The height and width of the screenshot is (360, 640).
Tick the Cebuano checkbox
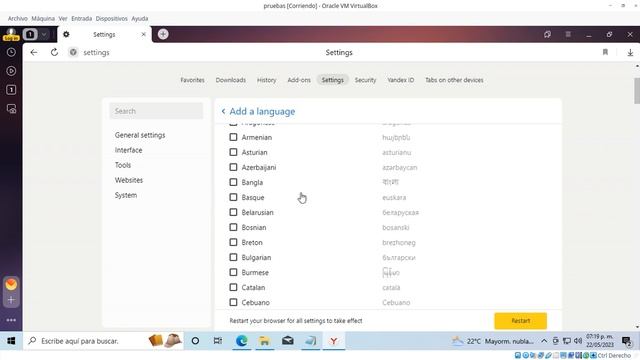point(233,302)
